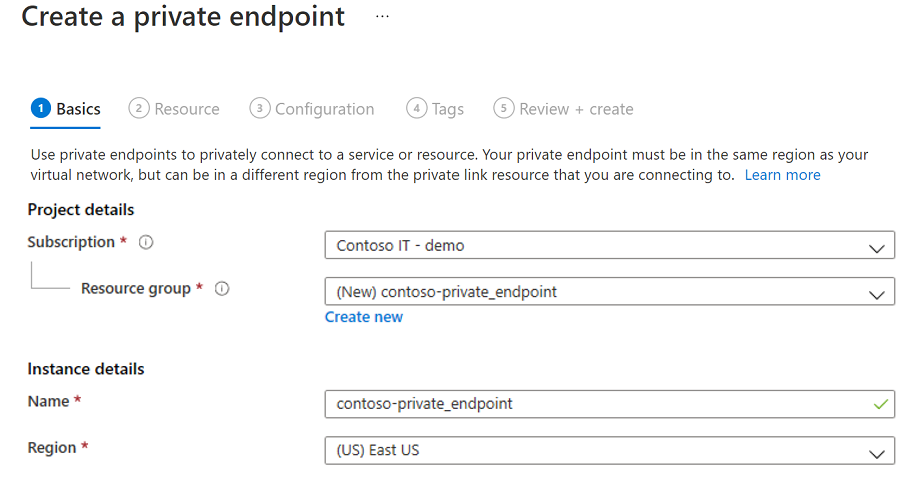Open the ellipsis menu beside page title
The width and height of the screenshot is (920, 486).
[x=382, y=17]
